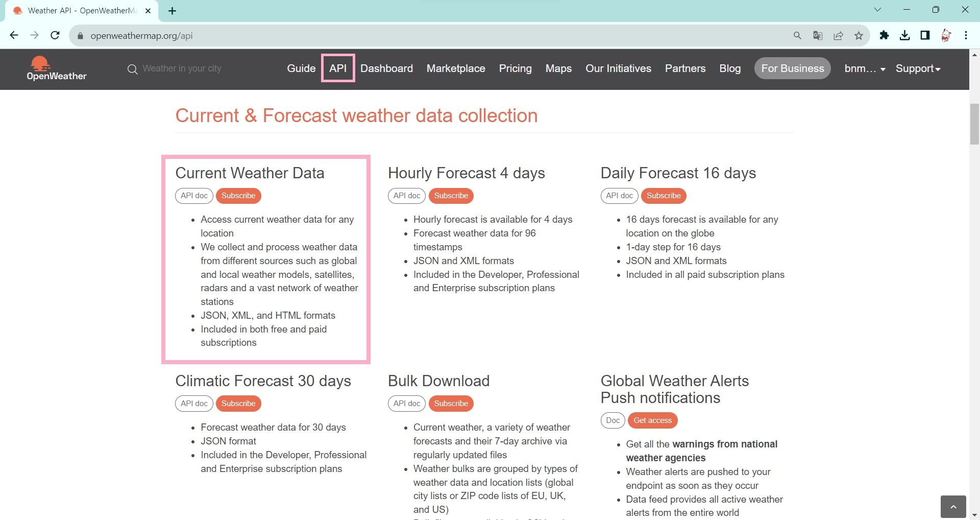Open browser zoom/search magnifier icon in address bar
Screen dimensions: 980x520
[797, 36]
